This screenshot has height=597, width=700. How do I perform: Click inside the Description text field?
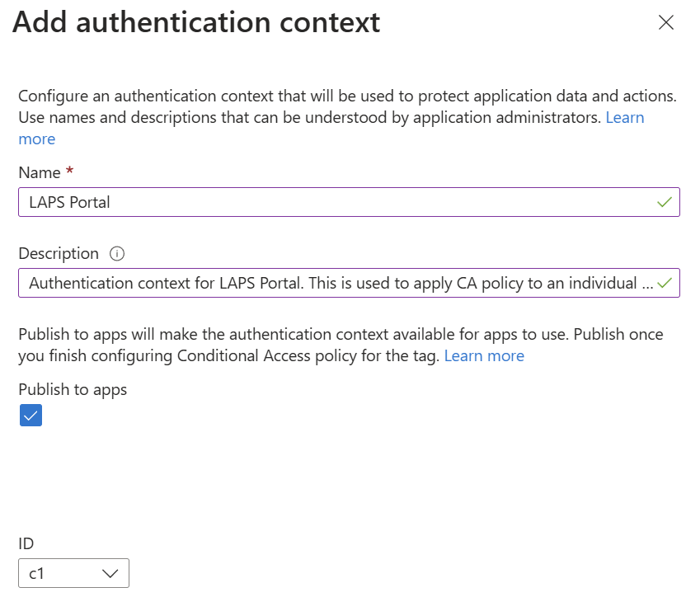(330, 283)
